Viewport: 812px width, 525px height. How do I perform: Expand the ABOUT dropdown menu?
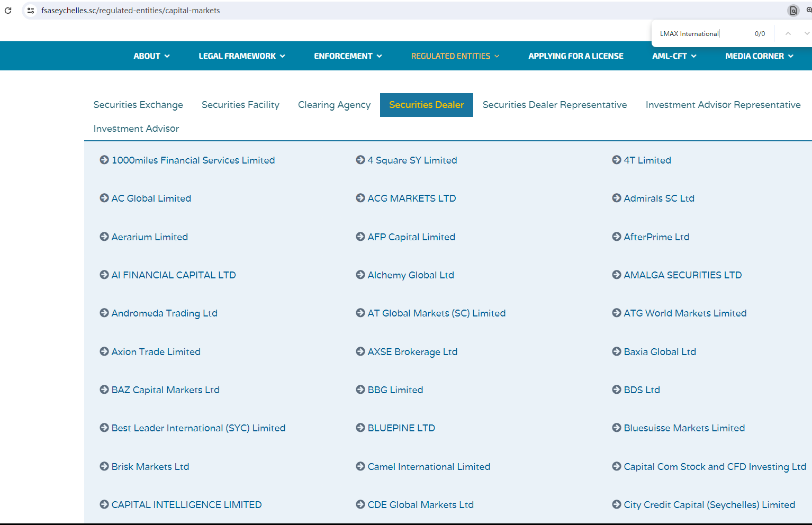[x=151, y=56]
